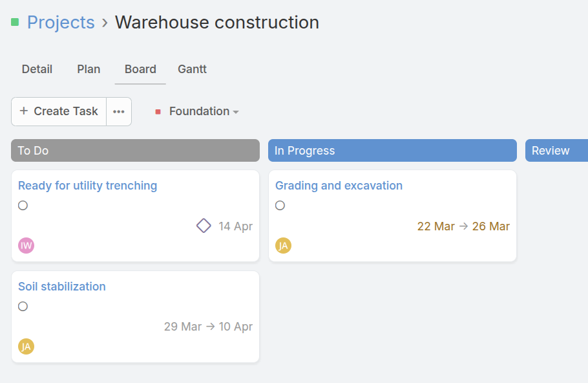
Task: Check off the Soil stabilization task circle
Action: point(23,307)
